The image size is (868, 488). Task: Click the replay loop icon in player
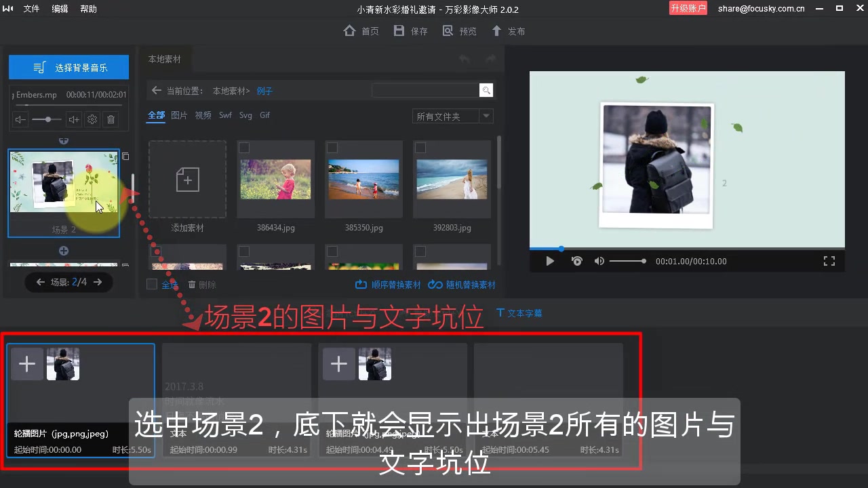(x=577, y=261)
